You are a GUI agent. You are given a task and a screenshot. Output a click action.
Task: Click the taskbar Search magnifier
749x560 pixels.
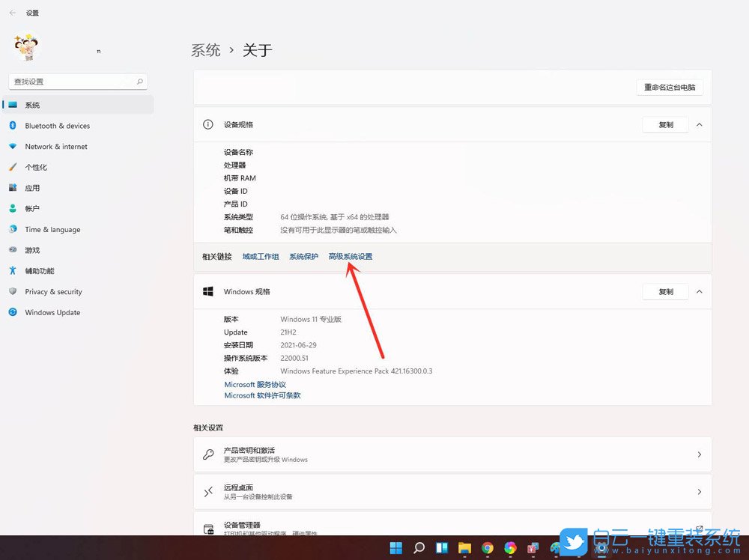[x=419, y=547]
